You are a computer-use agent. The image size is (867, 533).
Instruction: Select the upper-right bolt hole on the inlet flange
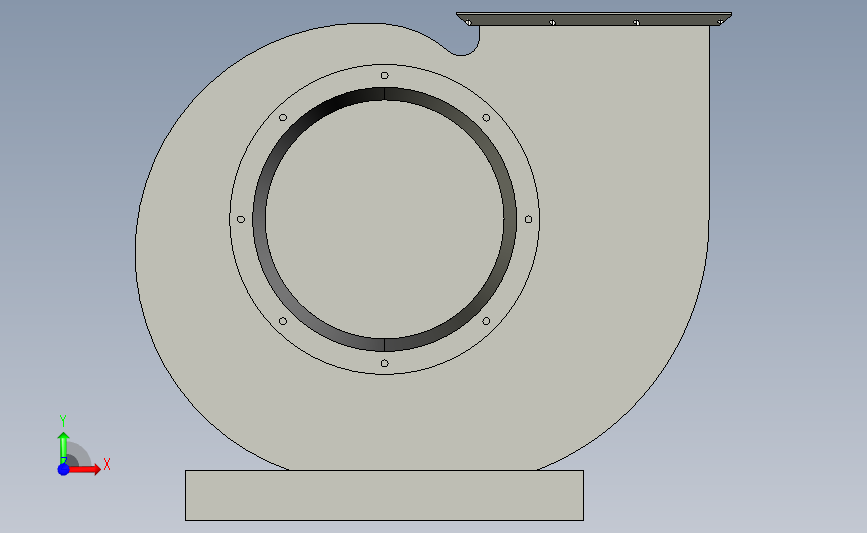point(486,117)
